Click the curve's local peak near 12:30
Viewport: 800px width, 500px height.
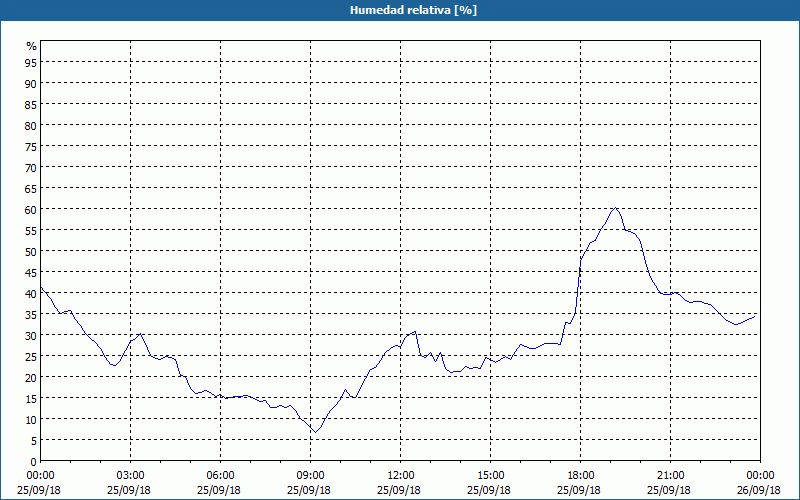click(415, 332)
